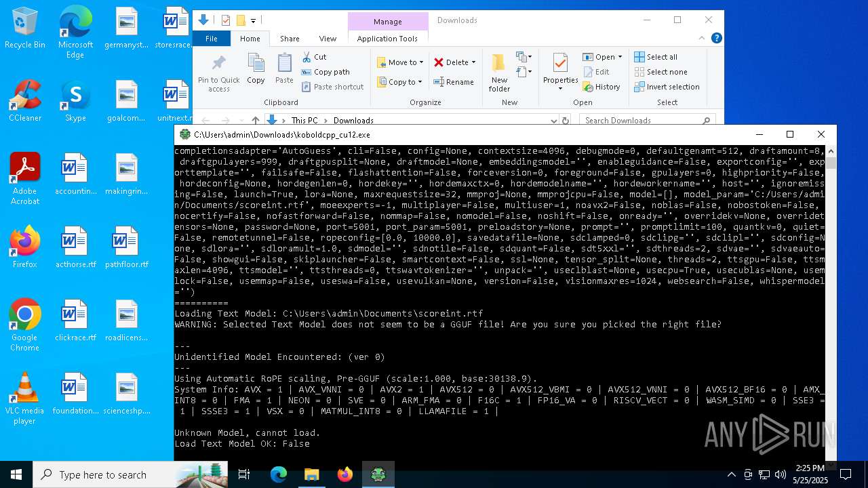Select the Firefox desktop shortcut
Viewport: 868px width, 488px height.
click(25, 247)
